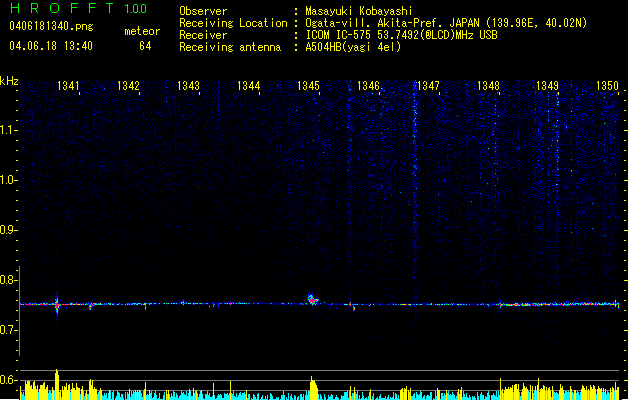Click the observer name Masayuki Kobayashi
This screenshot has height=400, width=629.
tap(359, 11)
